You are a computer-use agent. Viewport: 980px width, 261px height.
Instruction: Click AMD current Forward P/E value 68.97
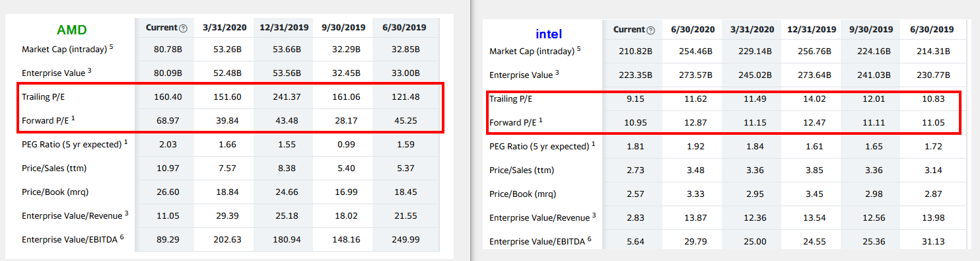pos(167,120)
